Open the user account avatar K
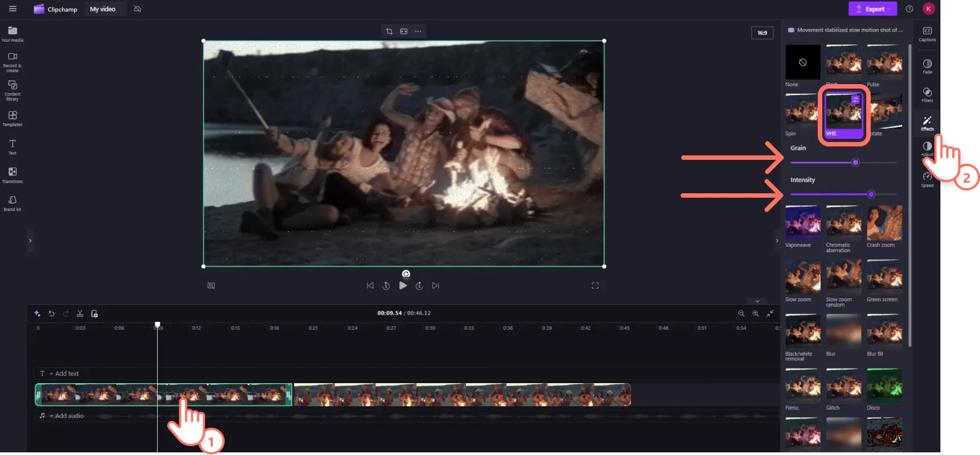Viewport: 980px width, 455px height. click(928, 9)
